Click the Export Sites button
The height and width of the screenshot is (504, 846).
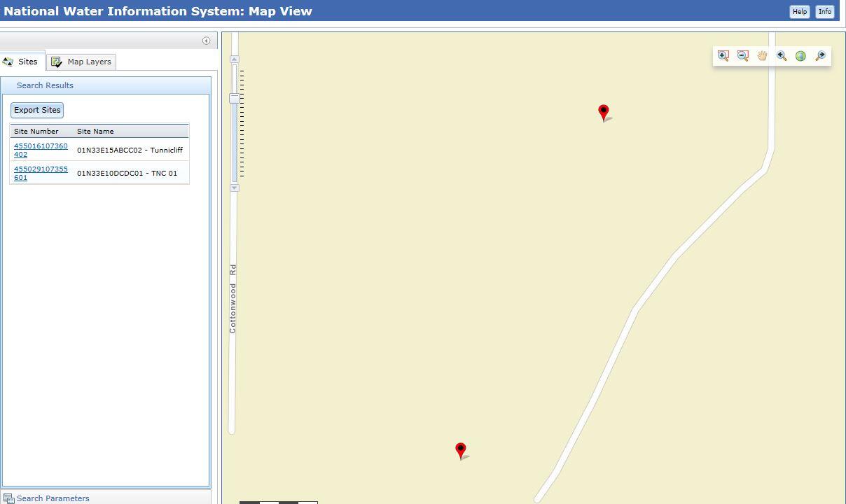(x=37, y=110)
